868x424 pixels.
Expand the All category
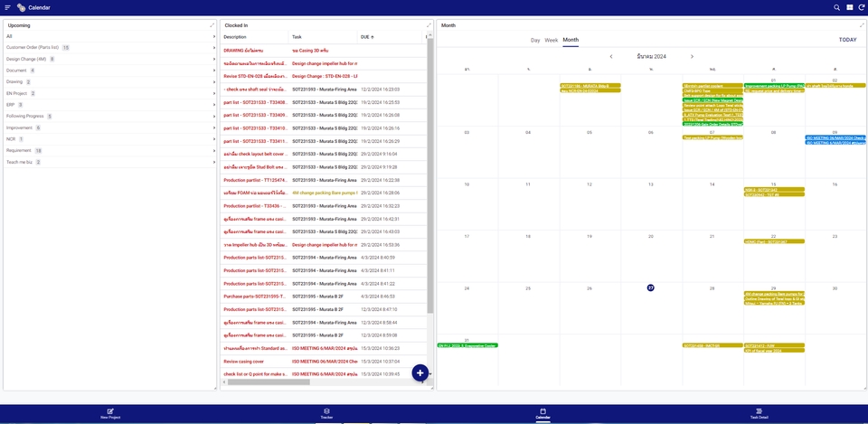pyautogui.click(x=109, y=36)
